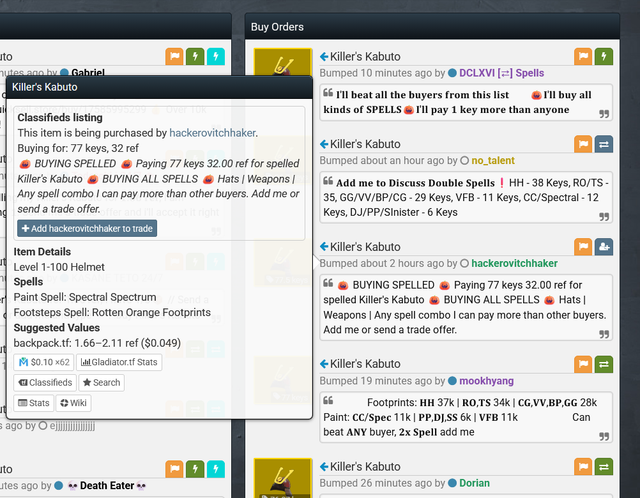Open Killer's Kabuto title on mookhyang listing
The width and height of the screenshot is (640, 498).
click(x=365, y=364)
